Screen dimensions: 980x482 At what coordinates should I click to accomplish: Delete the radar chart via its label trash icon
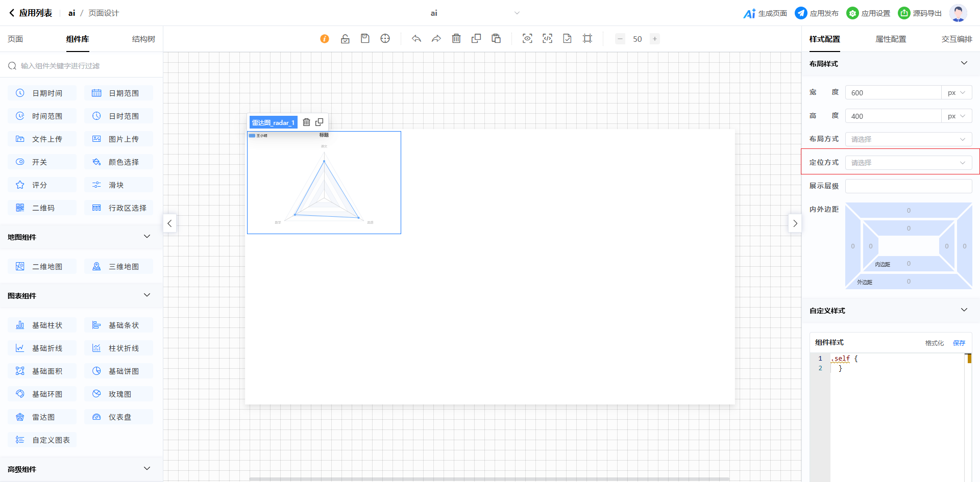[x=306, y=122]
